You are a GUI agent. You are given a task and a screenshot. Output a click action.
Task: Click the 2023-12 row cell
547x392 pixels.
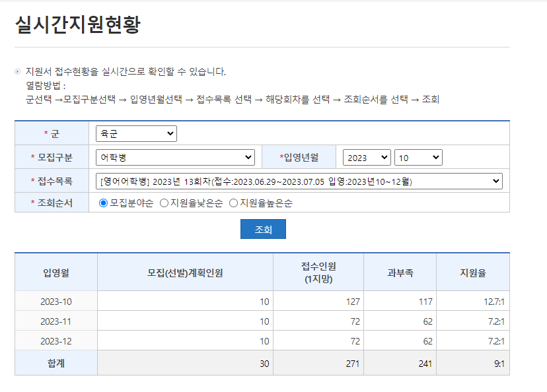(55, 341)
